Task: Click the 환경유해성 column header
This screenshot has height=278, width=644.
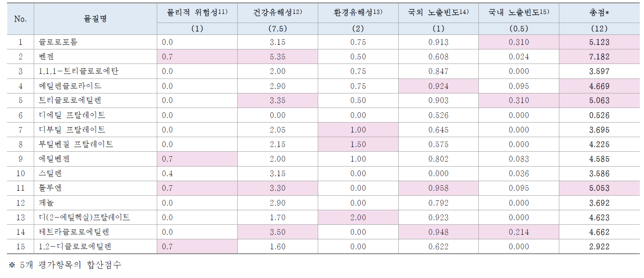Action: [358, 13]
